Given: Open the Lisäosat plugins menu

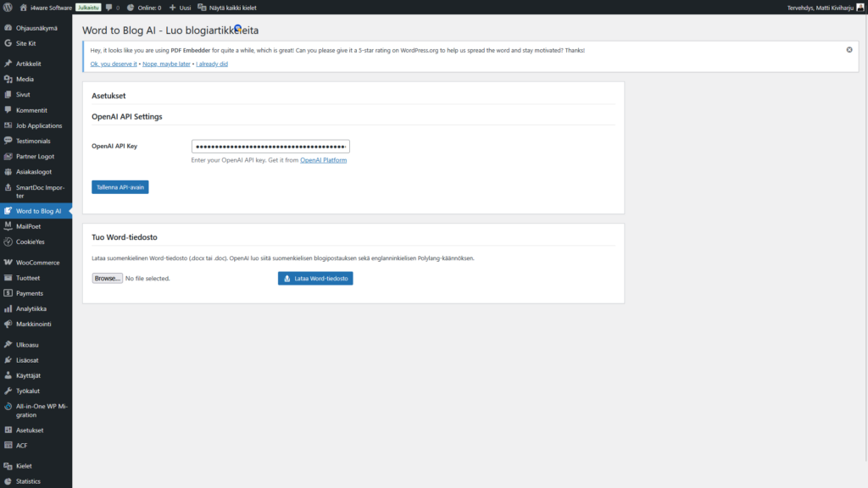Looking at the screenshot, I should [28, 360].
